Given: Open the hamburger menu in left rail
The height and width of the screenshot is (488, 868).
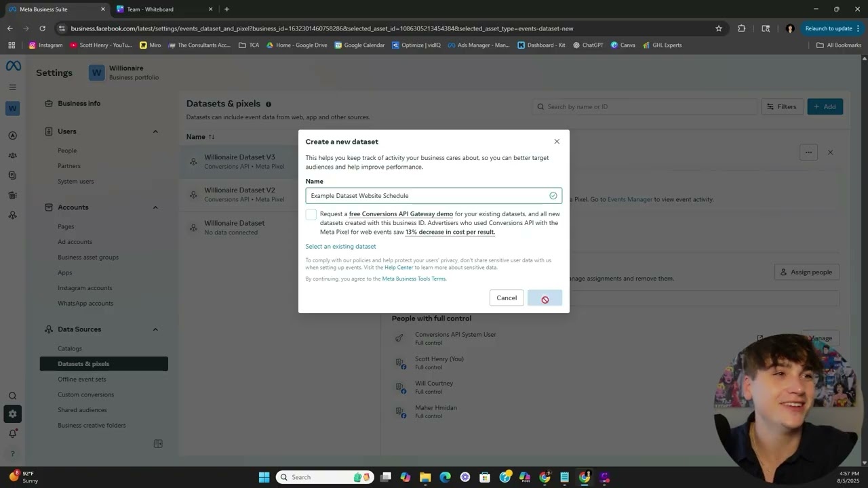Looking at the screenshot, I should (12, 87).
